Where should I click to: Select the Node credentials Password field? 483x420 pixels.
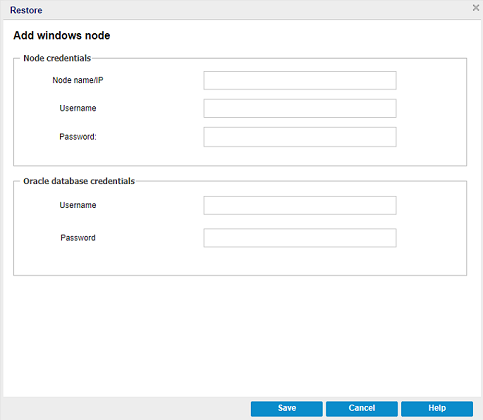[300, 137]
